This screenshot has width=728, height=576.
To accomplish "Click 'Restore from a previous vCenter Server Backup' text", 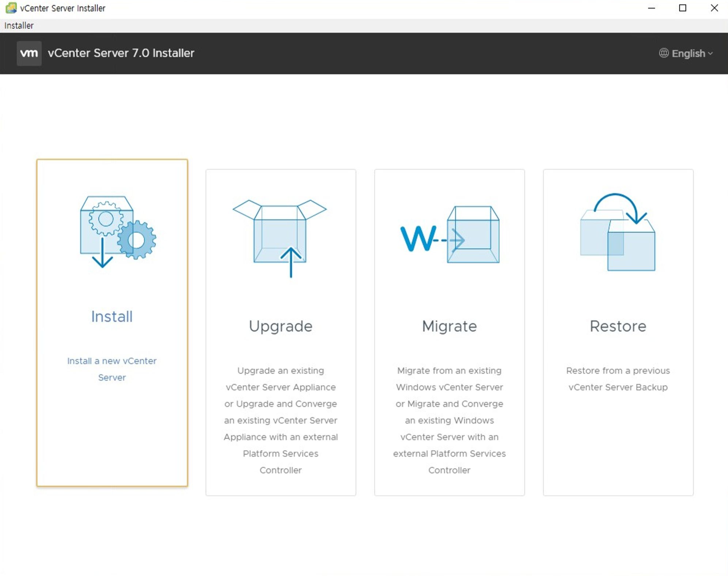I will point(618,379).
